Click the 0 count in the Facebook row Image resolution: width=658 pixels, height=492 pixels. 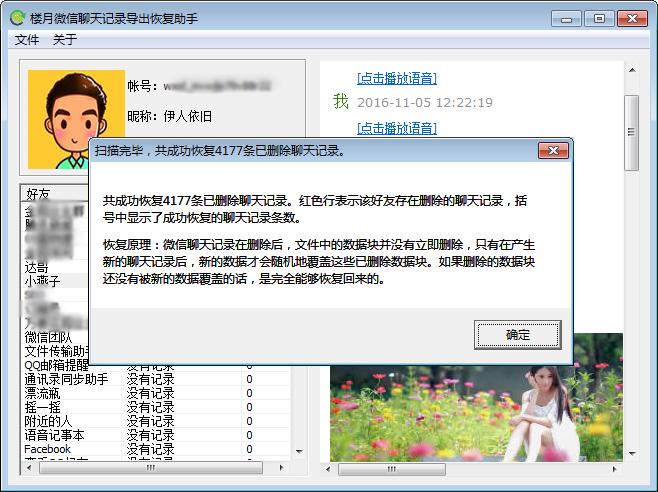pos(249,449)
